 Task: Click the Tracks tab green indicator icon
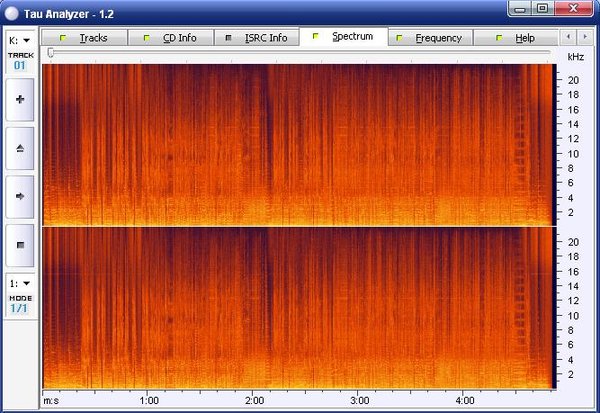pyautogui.click(x=63, y=38)
